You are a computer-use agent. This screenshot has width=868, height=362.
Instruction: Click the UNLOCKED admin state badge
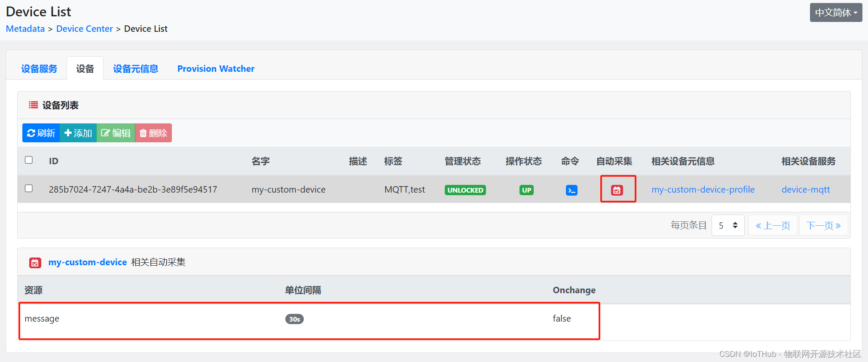tap(465, 190)
